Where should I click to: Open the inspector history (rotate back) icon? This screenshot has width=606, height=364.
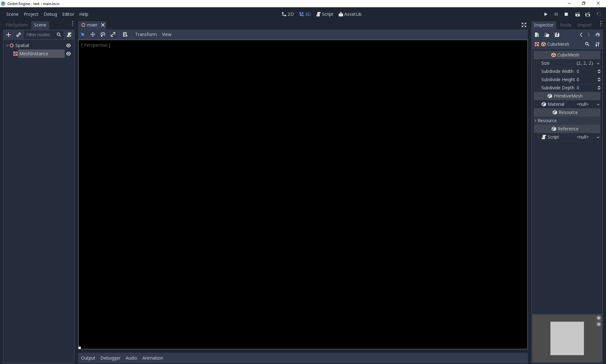click(598, 35)
